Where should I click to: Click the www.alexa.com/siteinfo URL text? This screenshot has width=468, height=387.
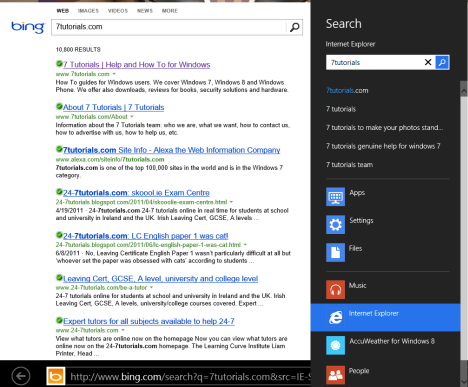(110, 159)
